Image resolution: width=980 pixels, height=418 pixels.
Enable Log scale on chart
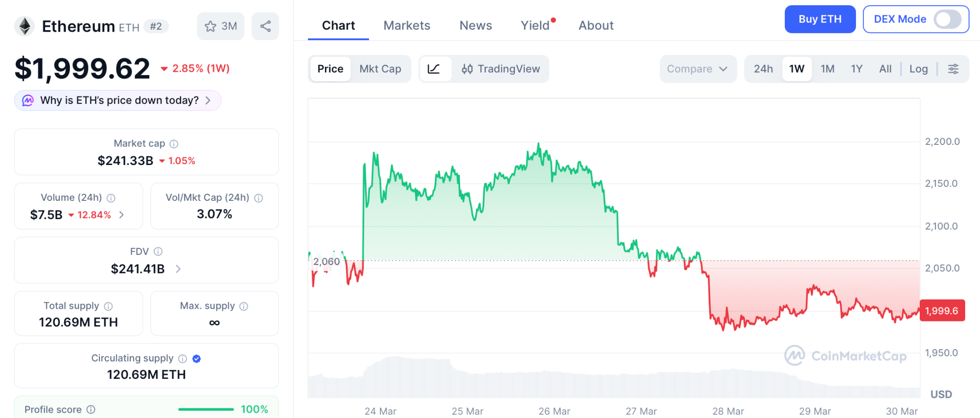click(918, 69)
